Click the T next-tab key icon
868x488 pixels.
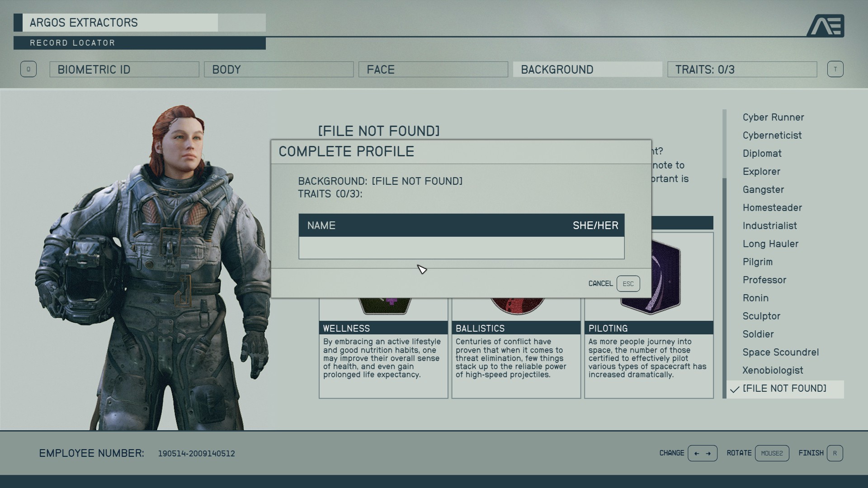tap(835, 69)
